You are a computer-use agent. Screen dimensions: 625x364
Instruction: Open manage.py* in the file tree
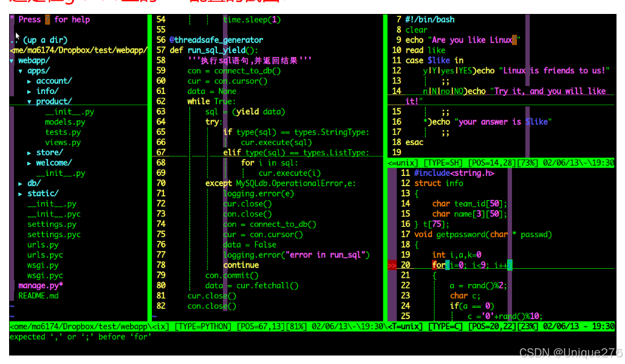click(41, 286)
